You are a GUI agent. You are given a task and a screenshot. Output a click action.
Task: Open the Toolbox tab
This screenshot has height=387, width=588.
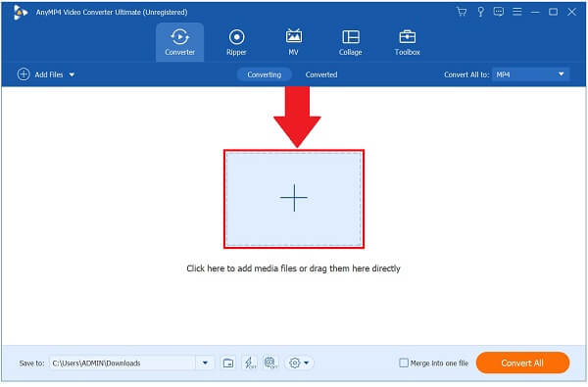point(408,42)
